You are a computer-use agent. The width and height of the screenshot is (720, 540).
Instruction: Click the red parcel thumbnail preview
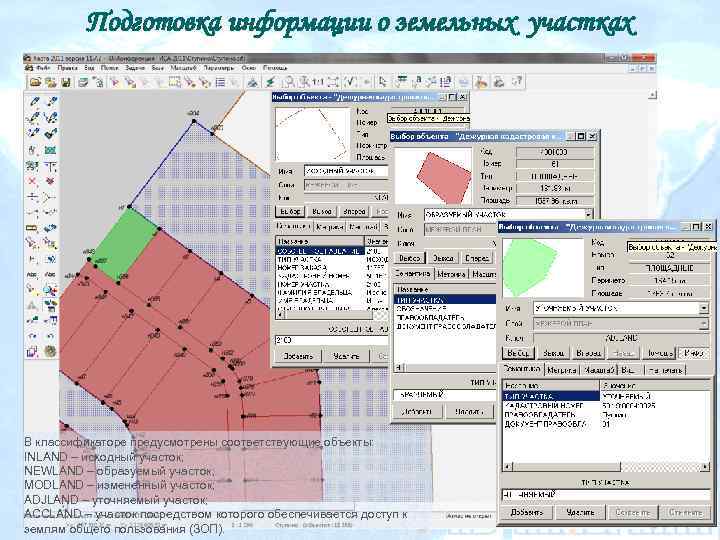coord(434,176)
